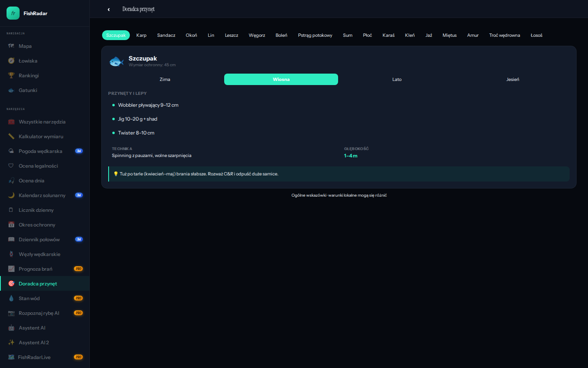Select the Zima season option
588x368 pixels.
pos(165,79)
